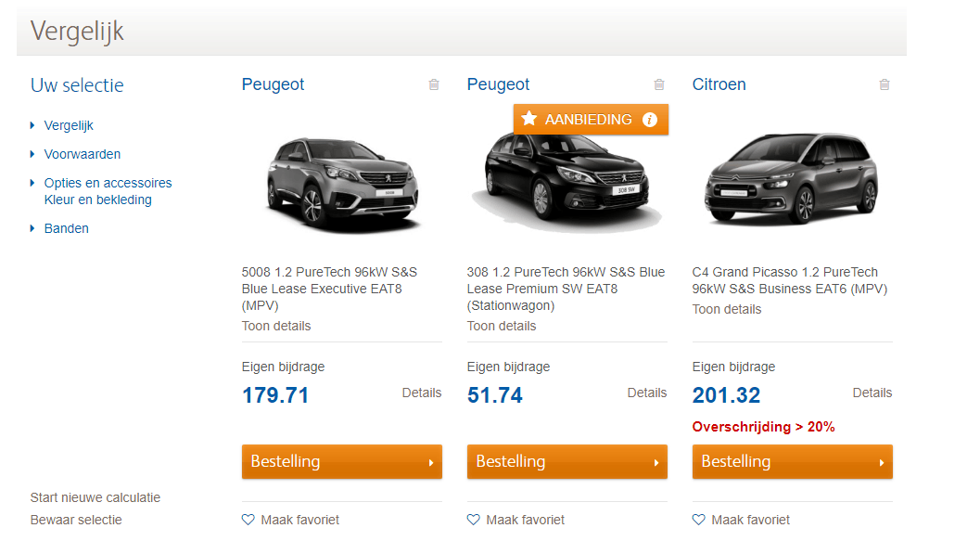
Task: Click trash icon for Citroen C4
Action: 885,84
